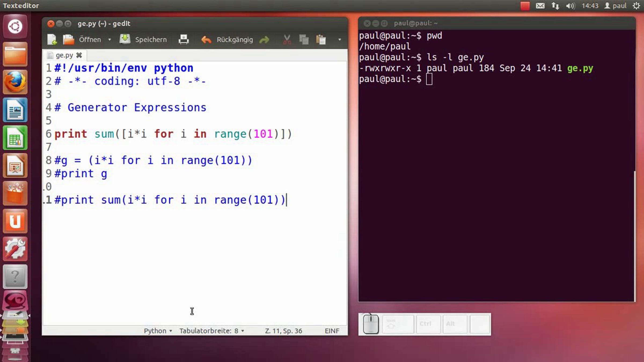644x362 pixels.
Task: Select the ge.py document tab
Action: (x=64, y=55)
